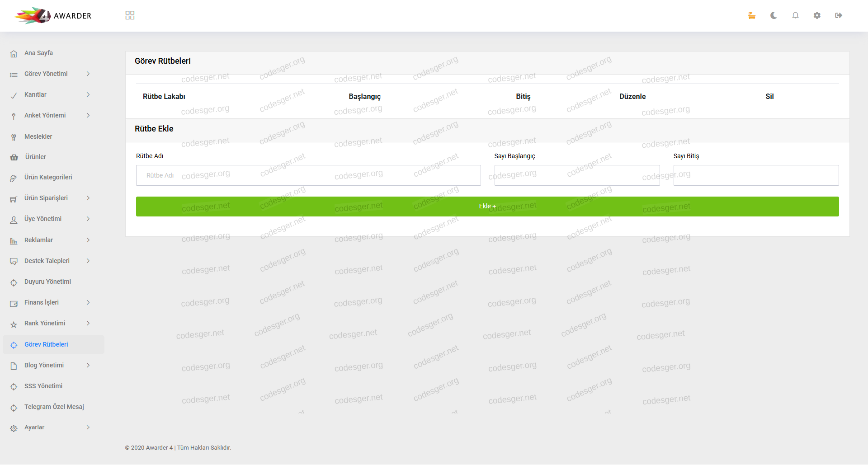The image size is (868, 465).
Task: Click the orange icon in top bar
Action: click(752, 15)
